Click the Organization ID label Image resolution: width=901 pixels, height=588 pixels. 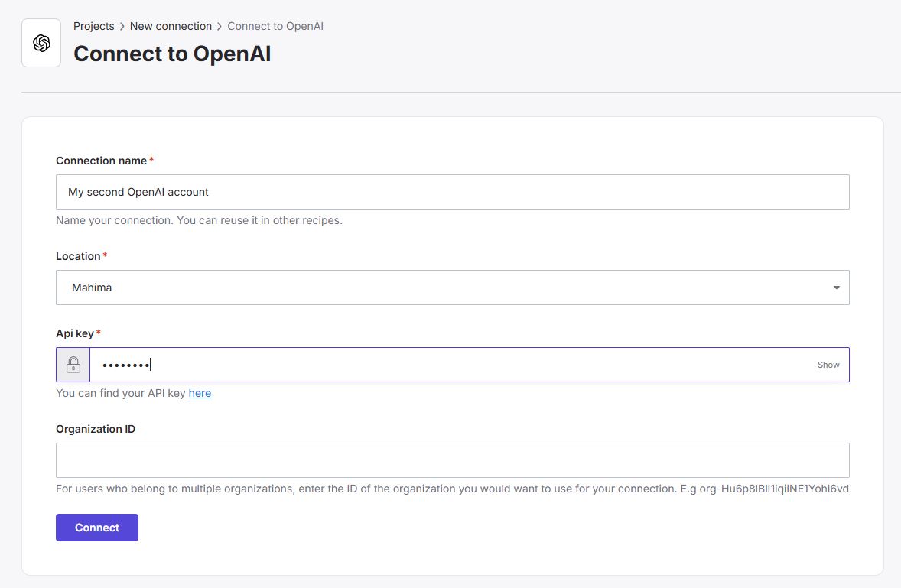96,429
